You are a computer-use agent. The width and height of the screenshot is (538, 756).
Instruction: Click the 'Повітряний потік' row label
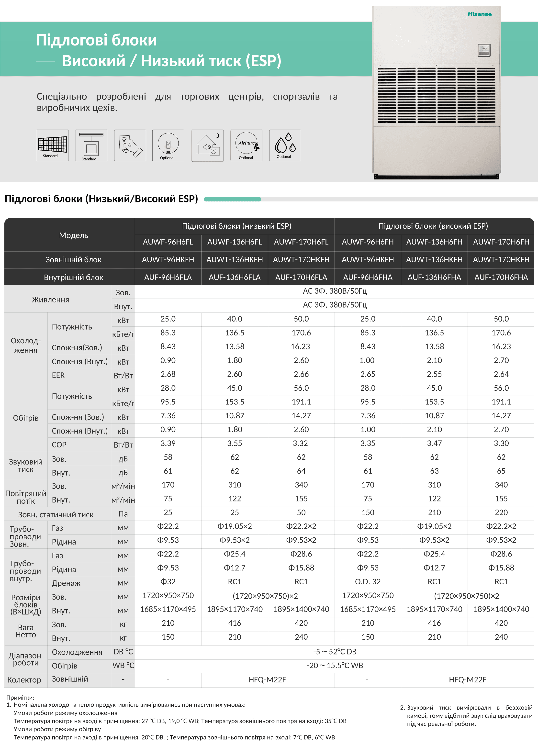(x=25, y=497)
